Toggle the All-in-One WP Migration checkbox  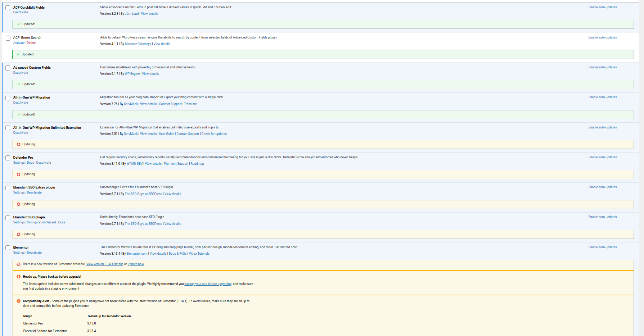point(8,98)
